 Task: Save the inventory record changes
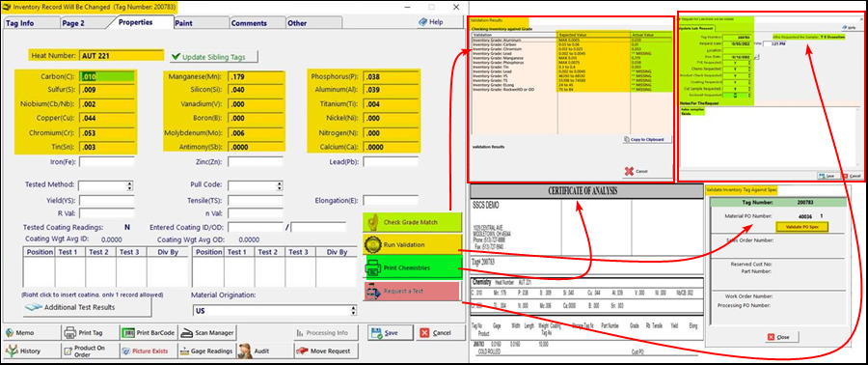[x=391, y=333]
